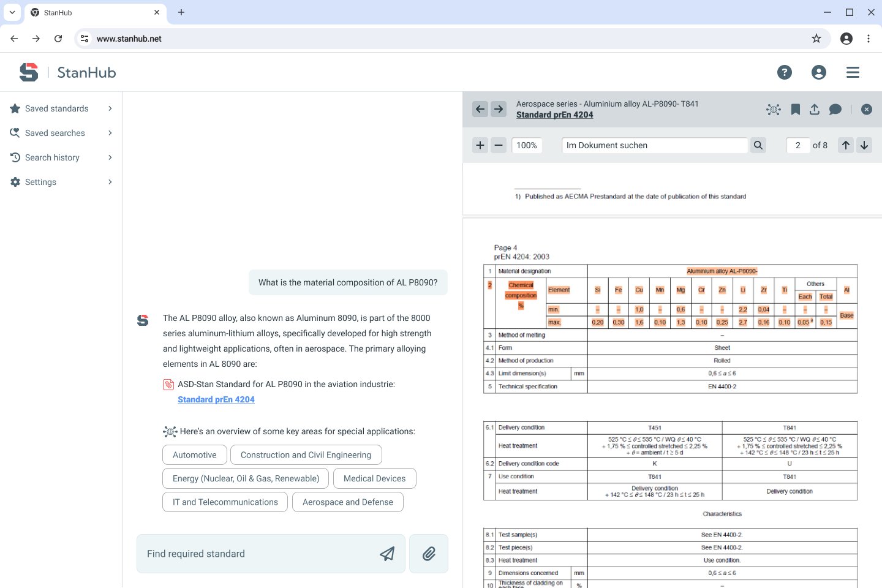
Task: Run the document search magnifier
Action: tap(758, 145)
